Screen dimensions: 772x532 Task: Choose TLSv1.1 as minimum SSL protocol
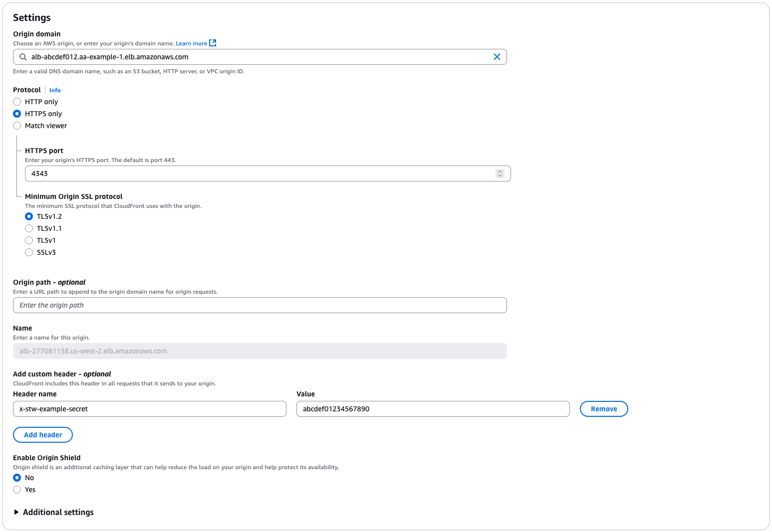pos(29,228)
